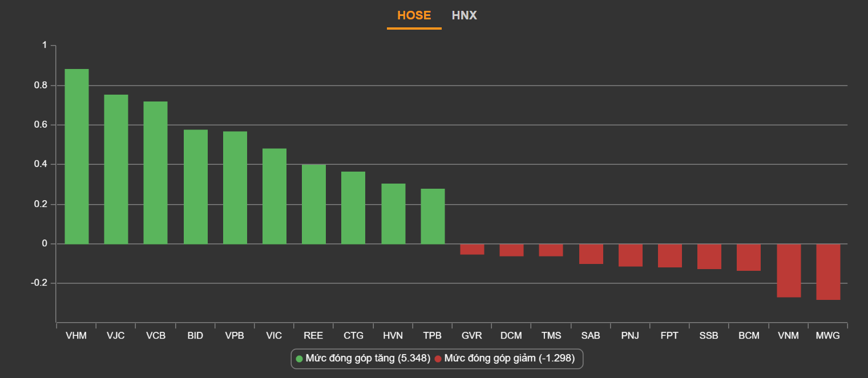The image size is (868, 378).
Task: Click the MWG red bar
Action: (828, 272)
